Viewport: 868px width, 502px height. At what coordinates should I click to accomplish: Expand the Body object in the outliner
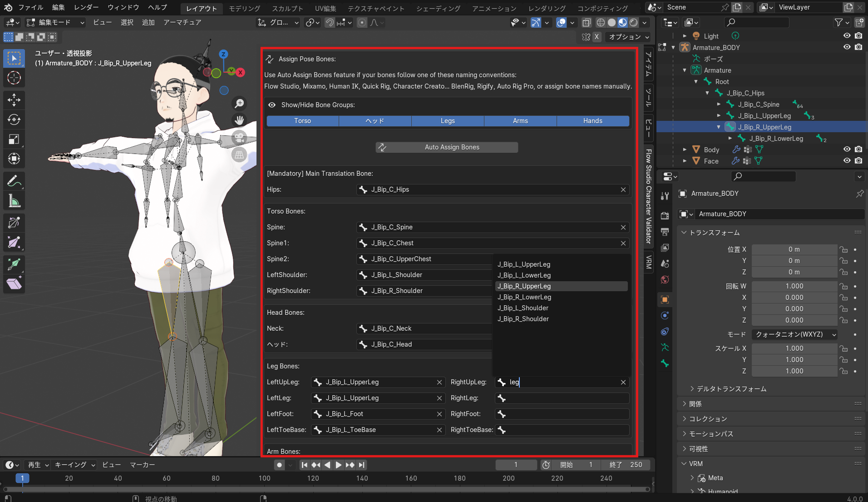685,149
